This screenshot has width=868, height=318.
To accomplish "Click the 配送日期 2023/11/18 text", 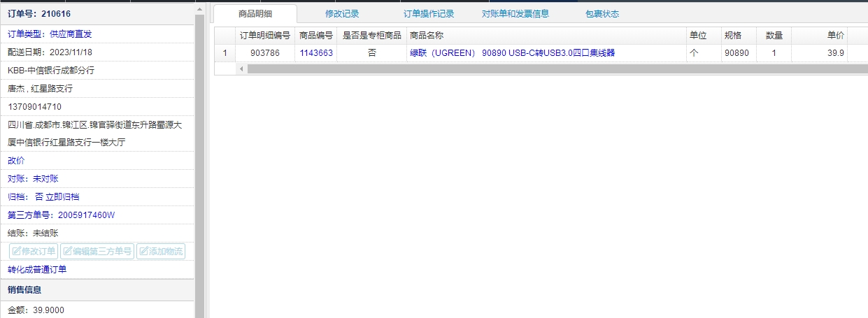I will 50,52.
